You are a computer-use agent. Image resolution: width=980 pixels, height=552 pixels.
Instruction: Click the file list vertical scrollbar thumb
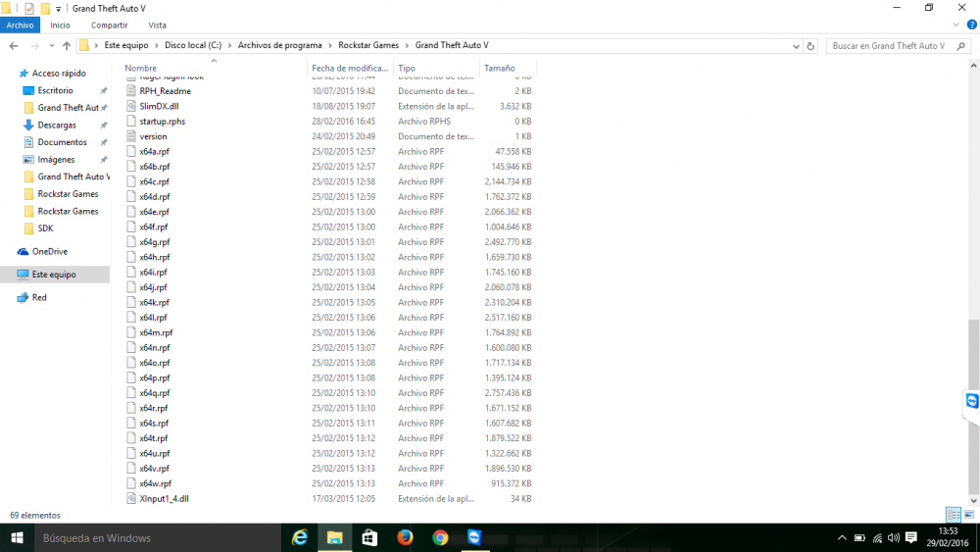pos(974,406)
